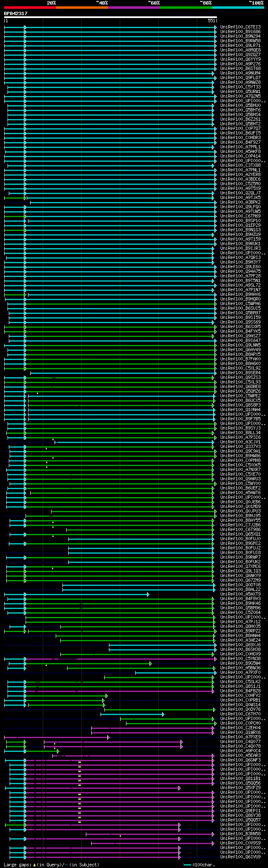Select the UniRef100_B9RUK1 label
The height and width of the screenshot is (868, 268).
(240, 244)
